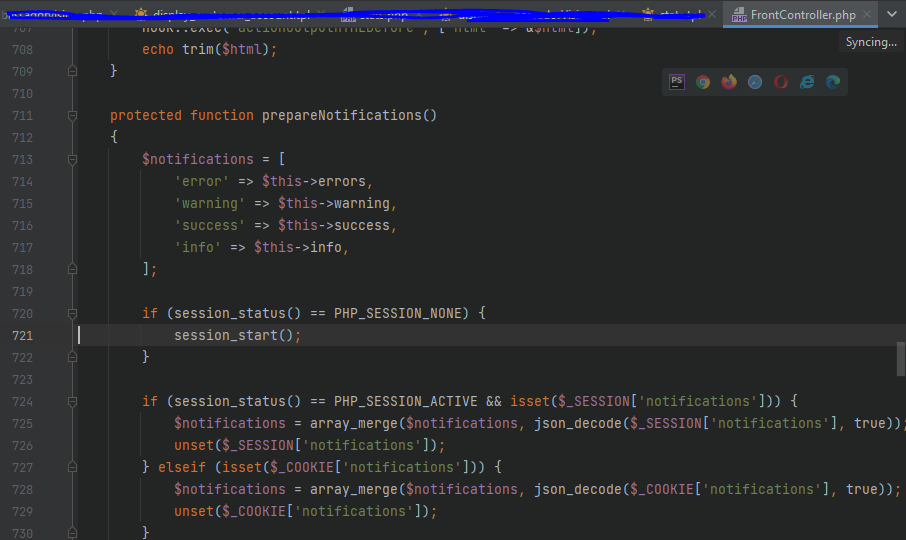The width and height of the screenshot is (906, 540).
Task: Collapse the if block at line 720
Action: pos(72,314)
